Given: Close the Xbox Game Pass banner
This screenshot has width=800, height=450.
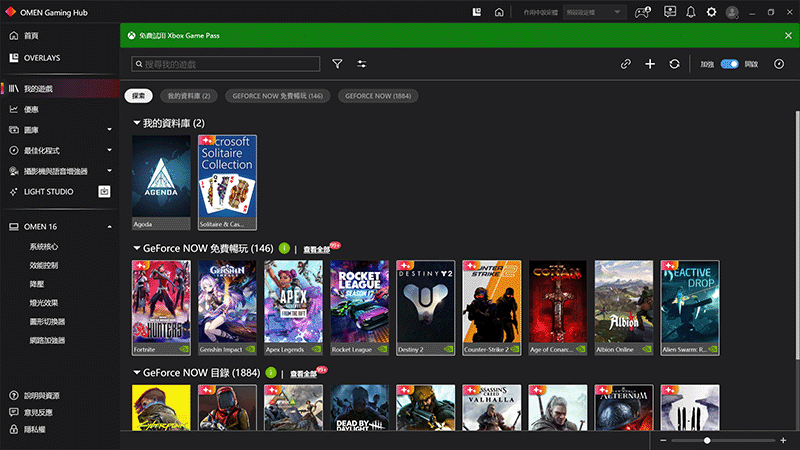Looking at the screenshot, I should pos(788,36).
